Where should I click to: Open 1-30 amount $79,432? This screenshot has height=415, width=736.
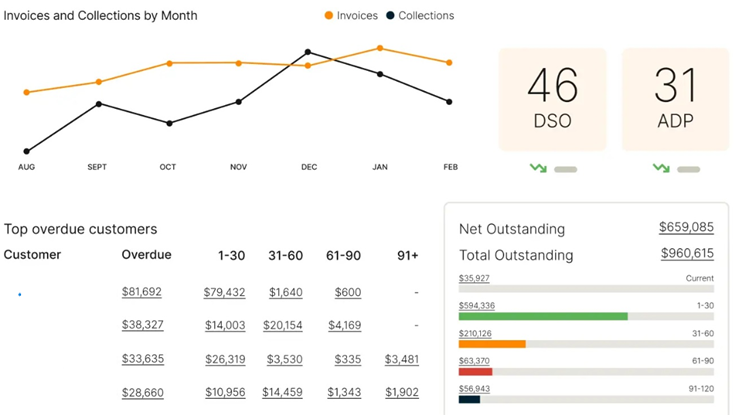pos(224,292)
